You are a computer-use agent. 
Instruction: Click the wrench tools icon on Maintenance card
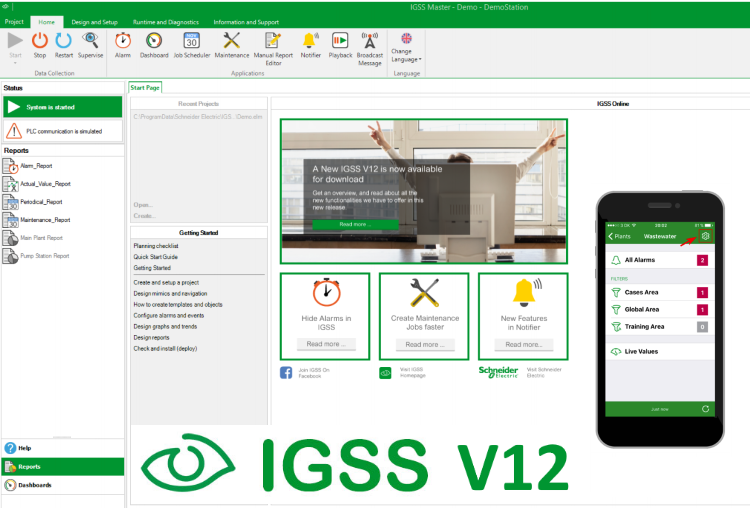[425, 292]
